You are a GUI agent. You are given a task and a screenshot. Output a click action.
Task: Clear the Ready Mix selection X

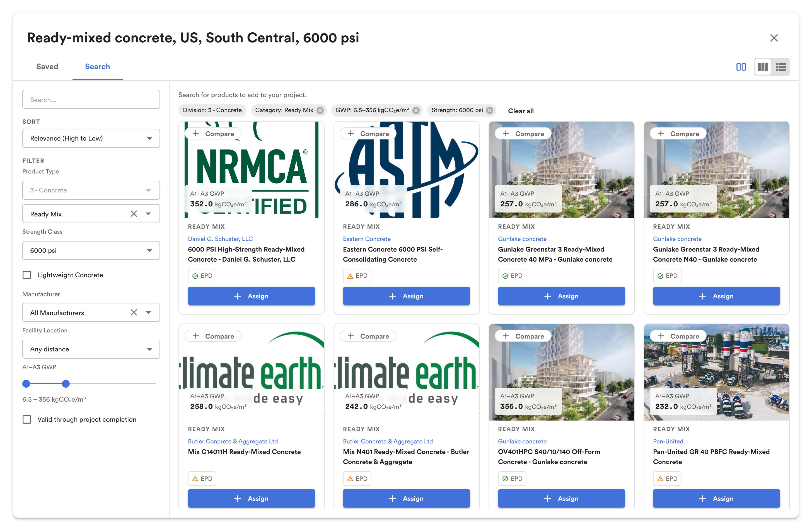click(134, 214)
